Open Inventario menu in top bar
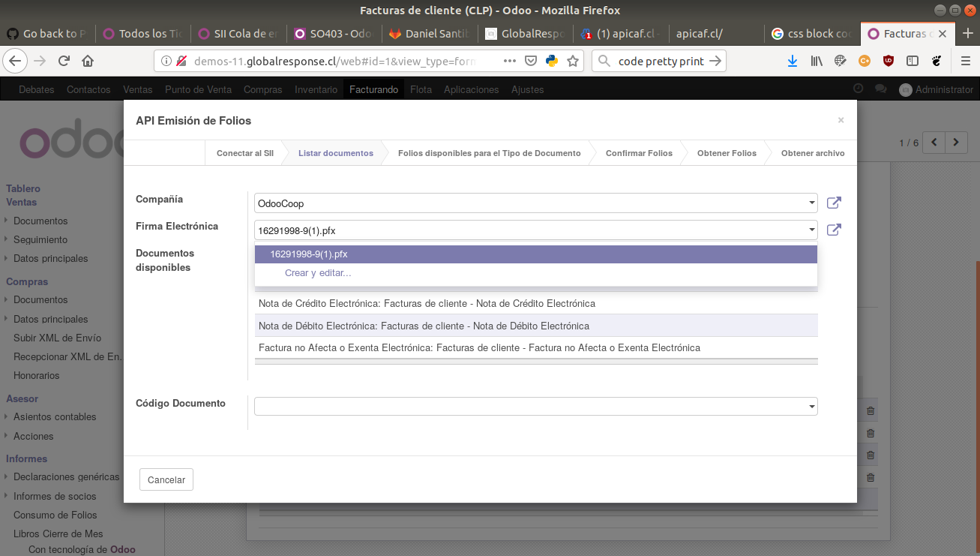This screenshot has width=980, height=556. pyautogui.click(x=316, y=89)
